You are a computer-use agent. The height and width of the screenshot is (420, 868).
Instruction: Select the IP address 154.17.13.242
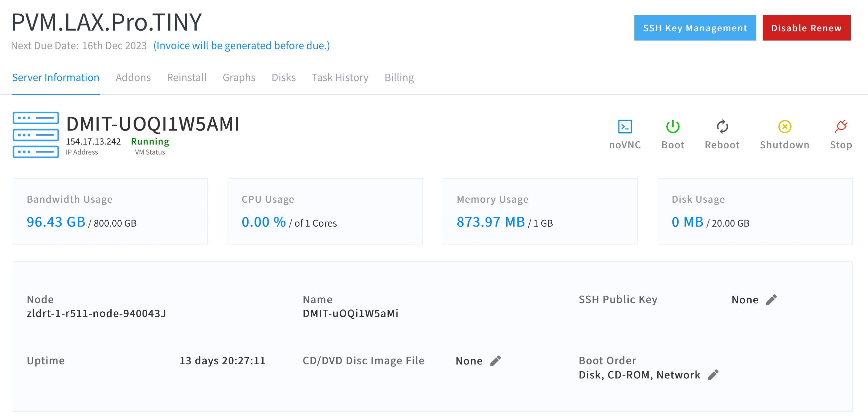(x=93, y=142)
